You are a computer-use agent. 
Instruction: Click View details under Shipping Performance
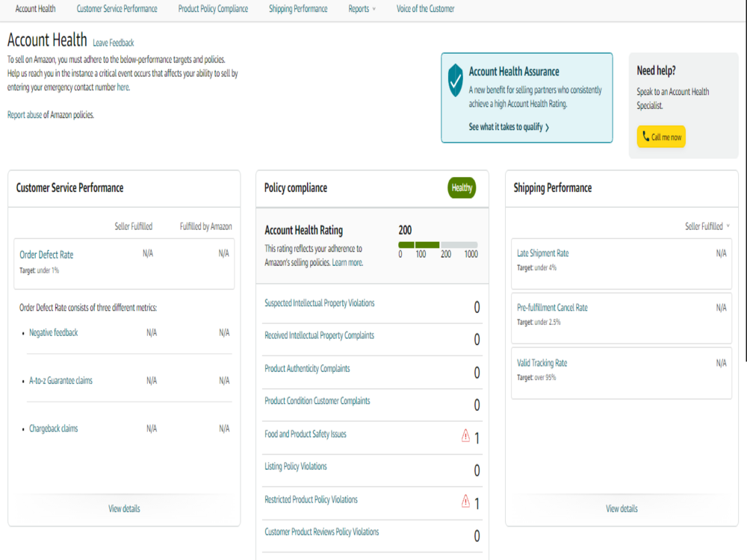point(622,508)
